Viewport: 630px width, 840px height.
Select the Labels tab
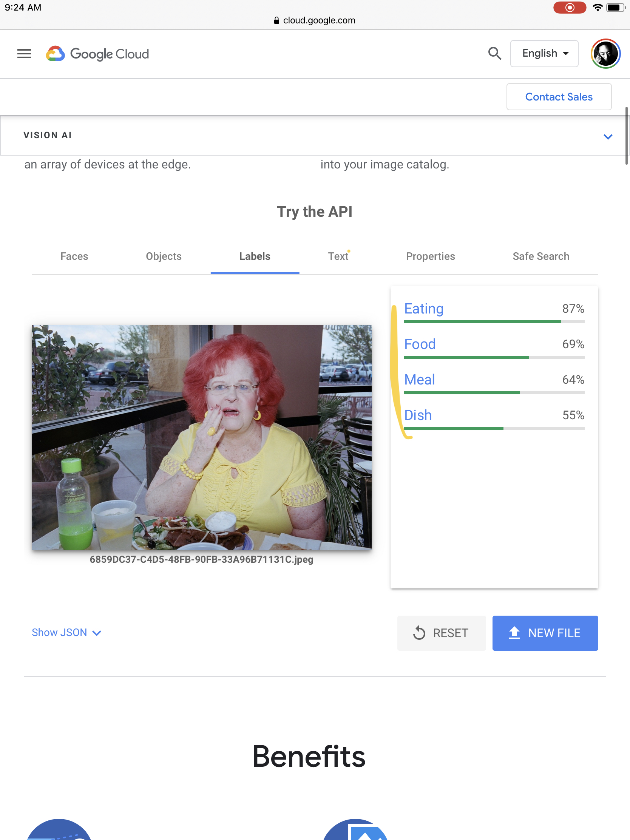[255, 256]
